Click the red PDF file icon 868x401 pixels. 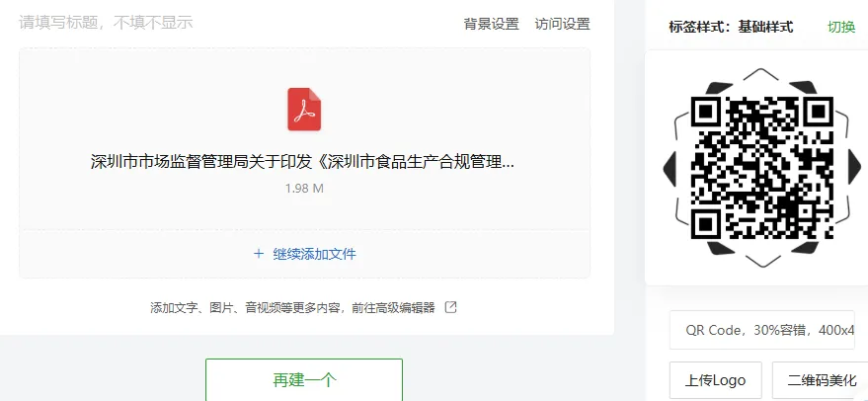(x=304, y=109)
